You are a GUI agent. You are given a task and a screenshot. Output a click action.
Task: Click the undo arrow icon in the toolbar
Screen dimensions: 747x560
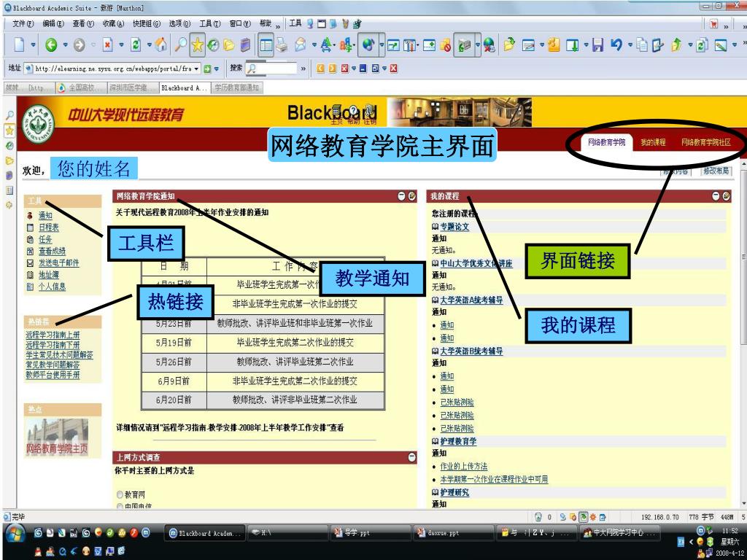coord(616,45)
